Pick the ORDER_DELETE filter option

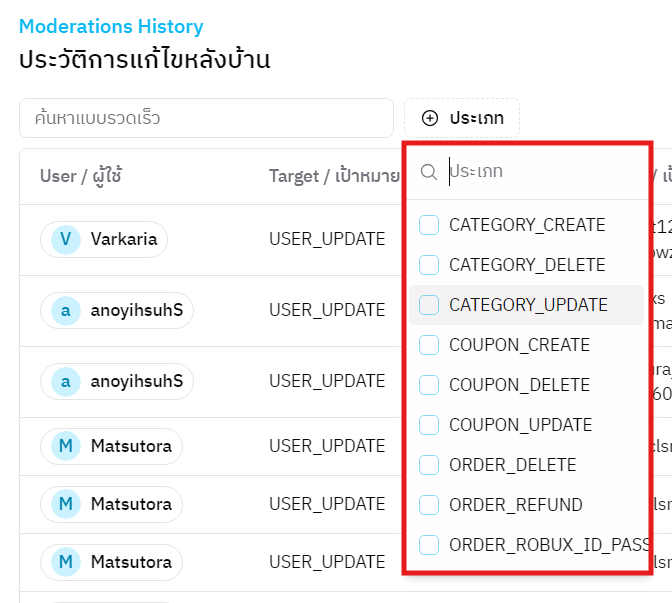pos(512,465)
